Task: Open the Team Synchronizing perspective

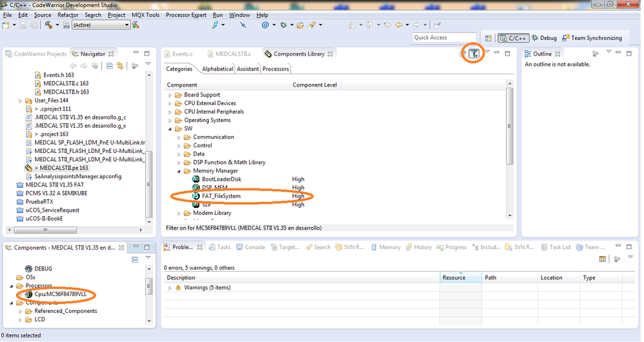Action: pos(592,38)
